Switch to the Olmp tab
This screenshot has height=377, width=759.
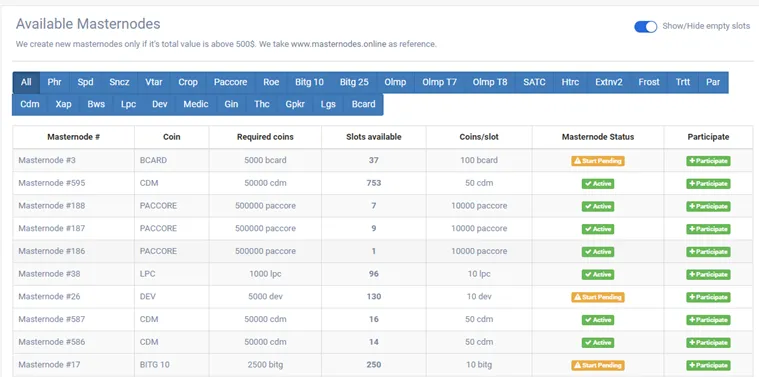pos(395,82)
